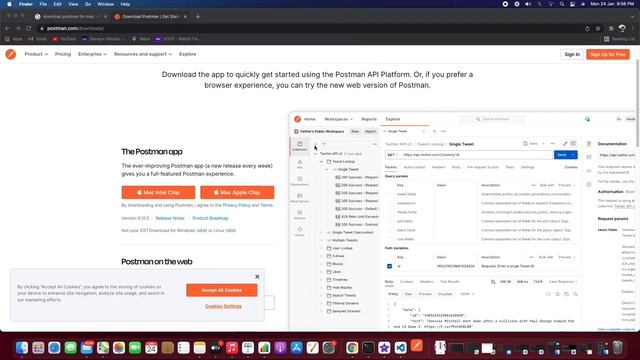640x360 pixels.
Task: Open Finder from the Dock
Action: point(22,348)
